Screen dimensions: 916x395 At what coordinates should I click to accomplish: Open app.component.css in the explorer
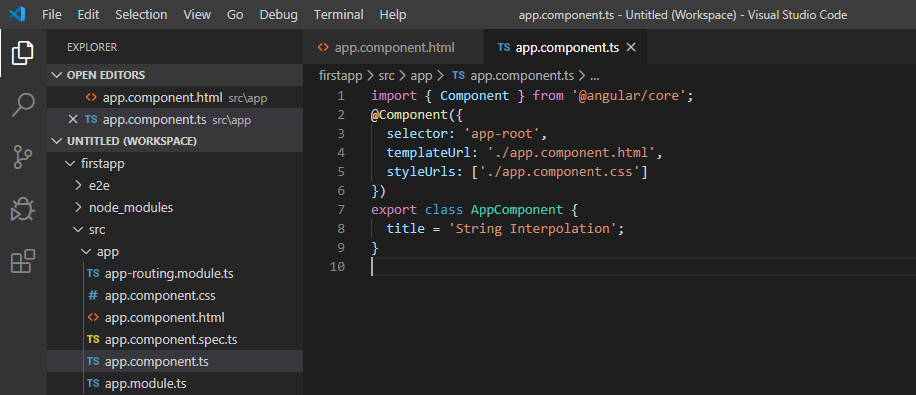160,296
